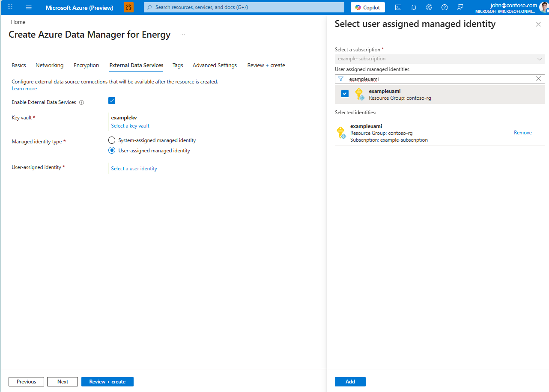Open the orange bug report icon
Viewport: 549px width, 392px height.
pyautogui.click(x=128, y=7)
